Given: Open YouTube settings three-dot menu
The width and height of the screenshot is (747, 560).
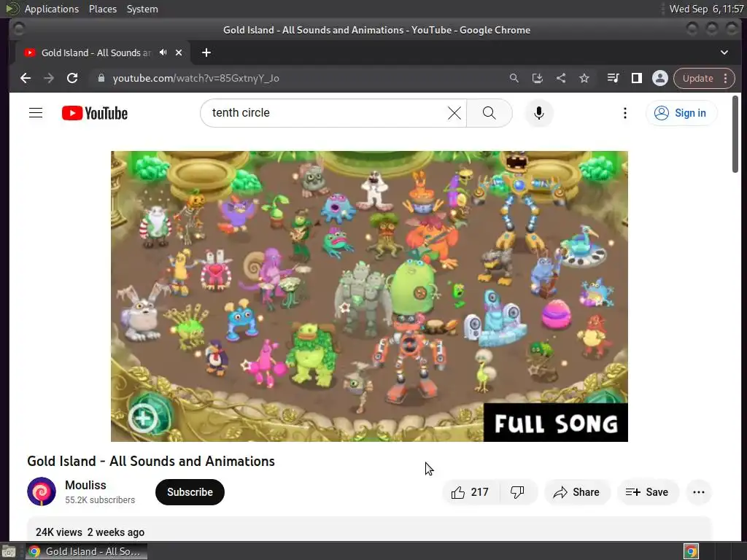Looking at the screenshot, I should click(625, 113).
